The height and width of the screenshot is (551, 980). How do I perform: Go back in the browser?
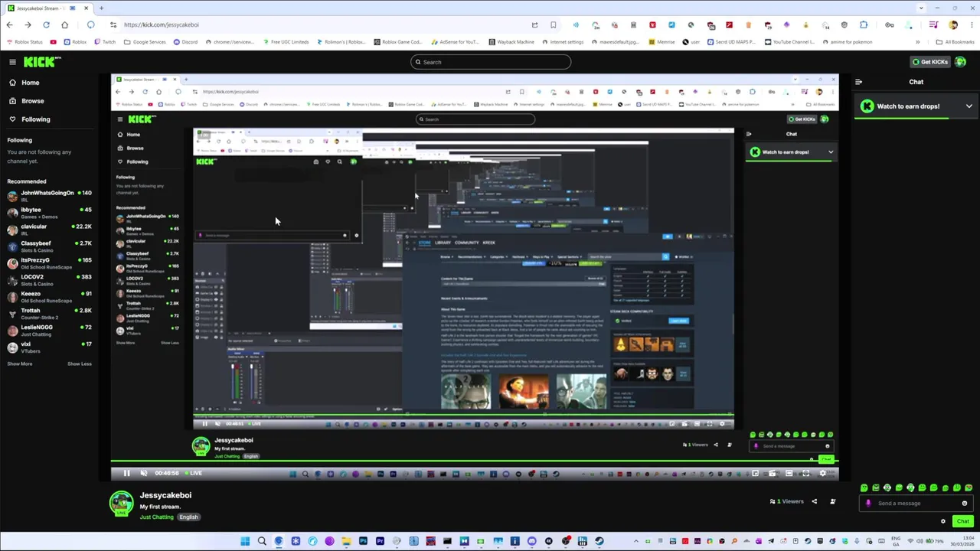[9, 24]
